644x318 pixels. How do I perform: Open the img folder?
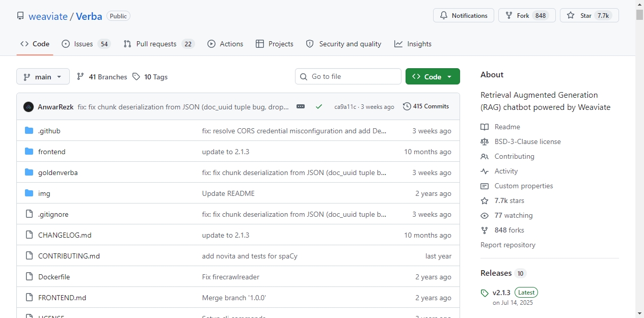click(x=44, y=193)
